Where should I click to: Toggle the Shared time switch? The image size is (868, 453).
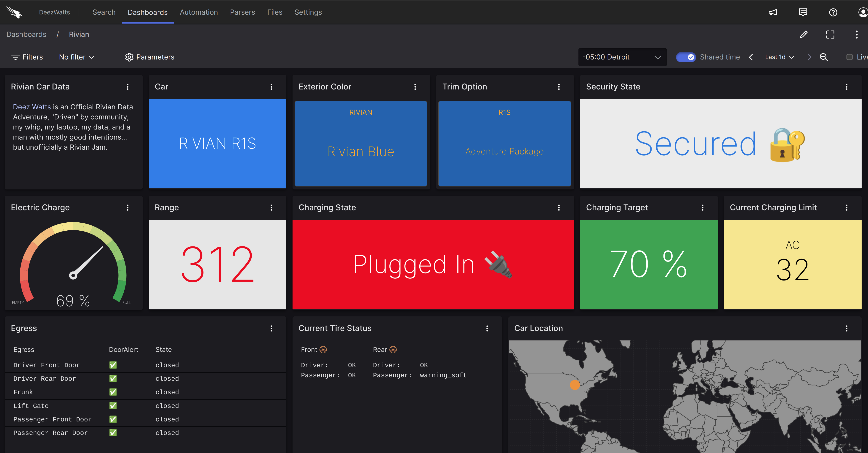point(685,57)
